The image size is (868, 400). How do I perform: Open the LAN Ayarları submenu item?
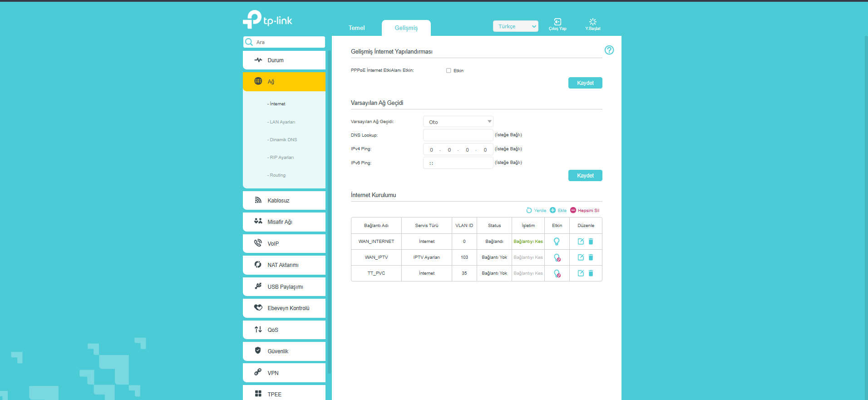pos(281,122)
